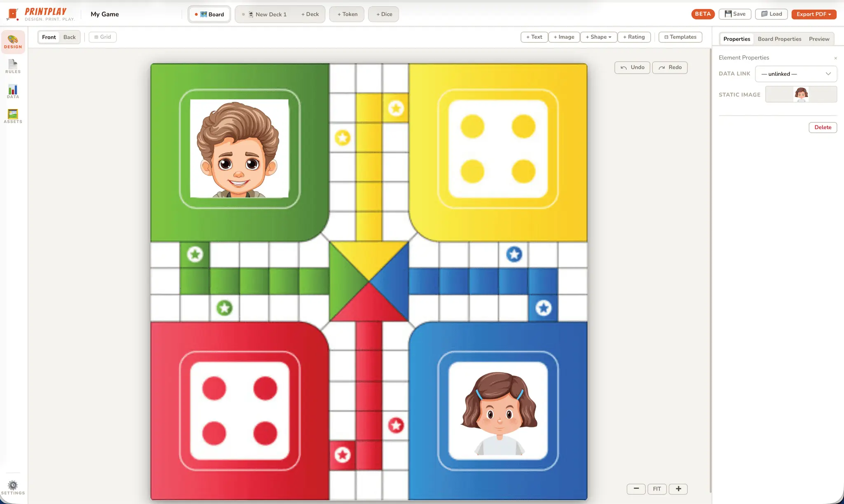Fit the board with FIT button
Viewport: 844px width, 504px height.
(657, 489)
